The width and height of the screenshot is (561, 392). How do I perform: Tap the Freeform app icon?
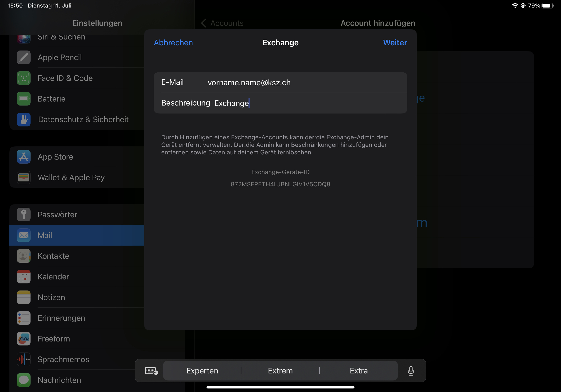click(24, 339)
